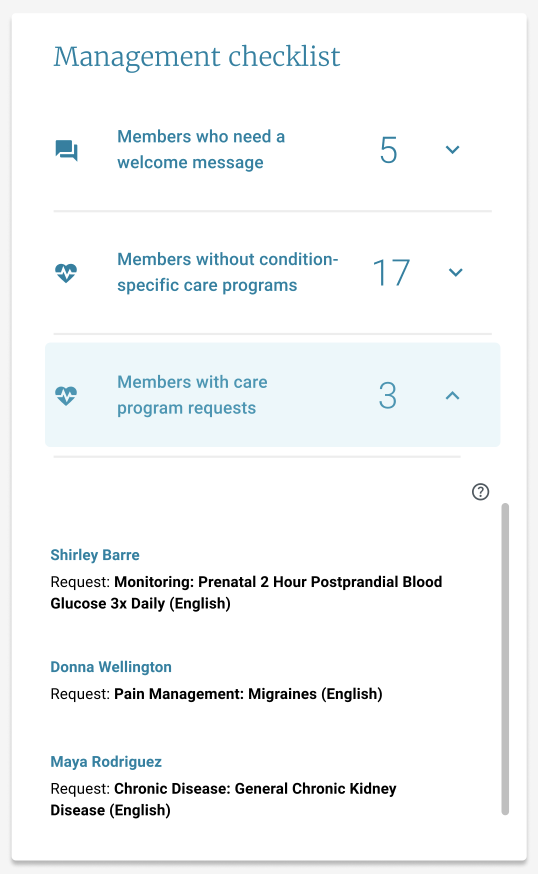Click the count 5 for welcome messages
The height and width of the screenshot is (874, 538).
(x=388, y=150)
